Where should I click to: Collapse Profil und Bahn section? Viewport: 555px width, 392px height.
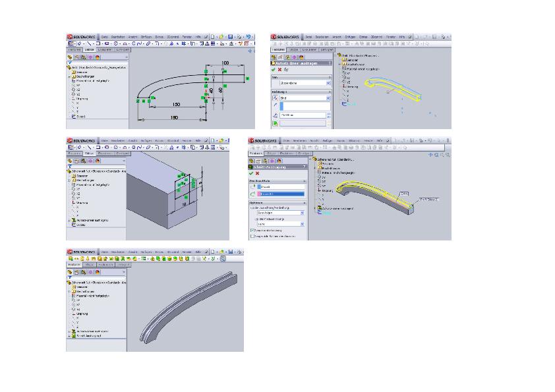coord(305,181)
